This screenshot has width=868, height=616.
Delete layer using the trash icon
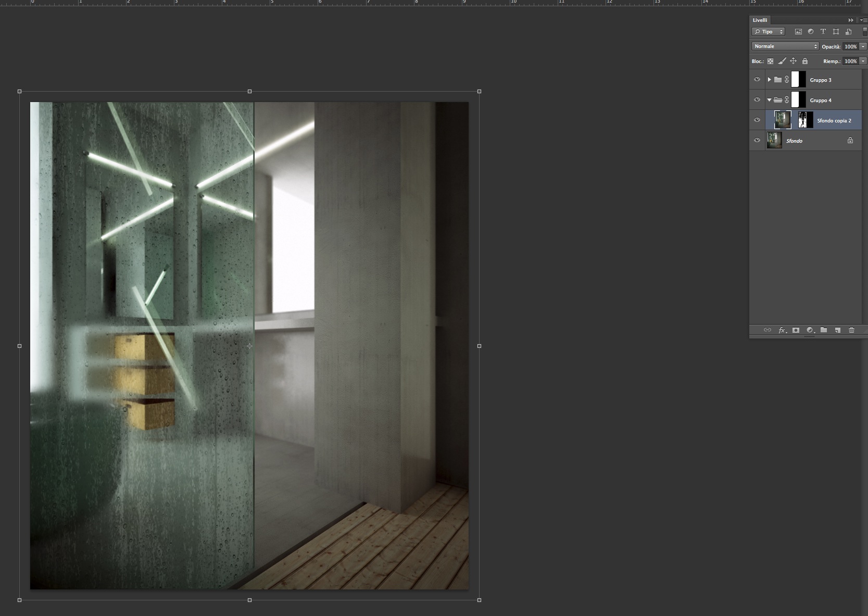click(851, 330)
